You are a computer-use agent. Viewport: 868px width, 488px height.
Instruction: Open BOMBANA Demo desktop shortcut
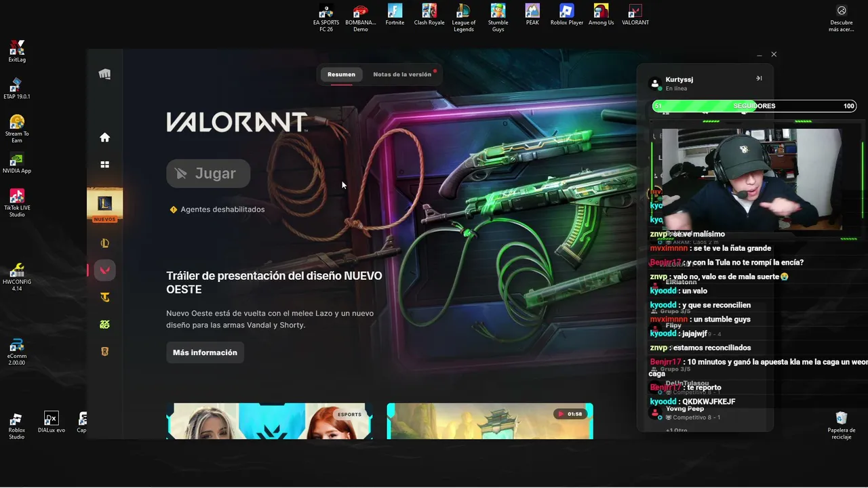pyautogui.click(x=360, y=18)
